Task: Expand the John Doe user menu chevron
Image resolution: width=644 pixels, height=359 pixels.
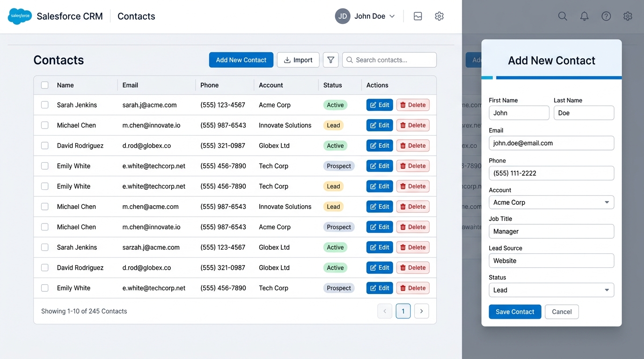Action: pos(392,16)
